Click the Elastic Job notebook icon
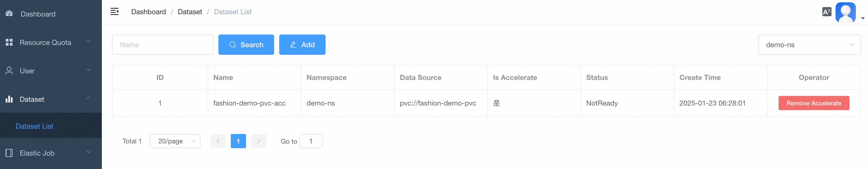 tap(9, 153)
